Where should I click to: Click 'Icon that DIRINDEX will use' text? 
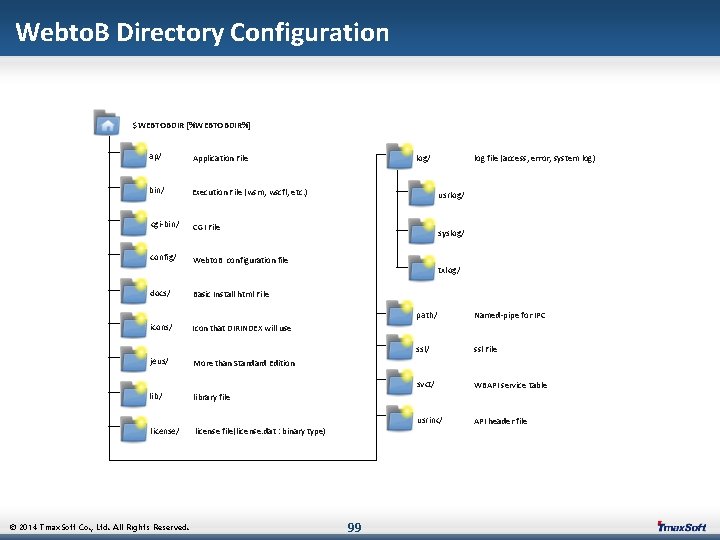tap(242, 328)
